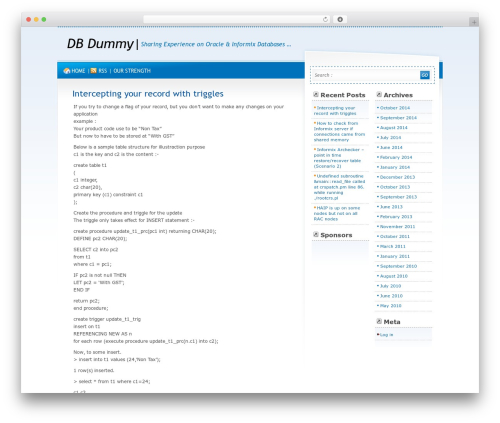Open the August 2014 archive
The width and height of the screenshot is (500, 423).
click(394, 128)
